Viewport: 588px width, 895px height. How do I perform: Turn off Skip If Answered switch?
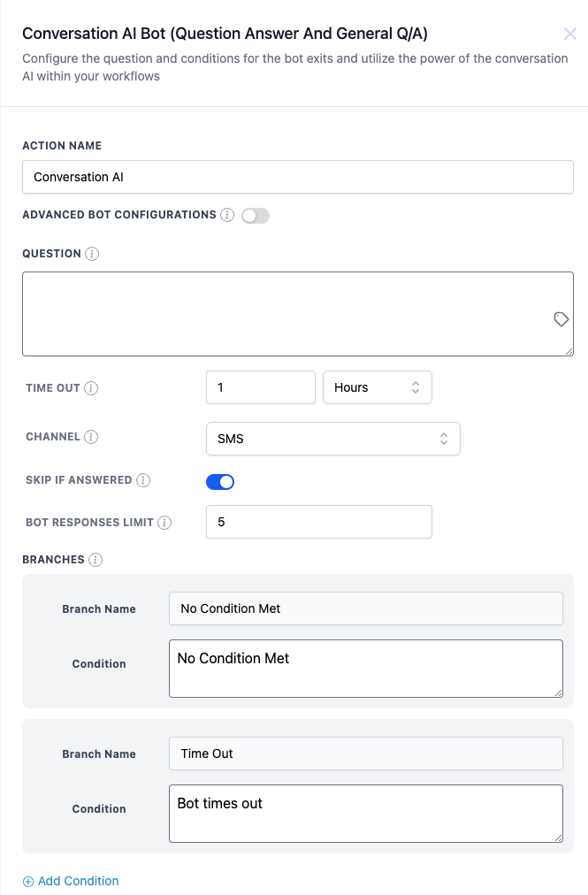220,482
